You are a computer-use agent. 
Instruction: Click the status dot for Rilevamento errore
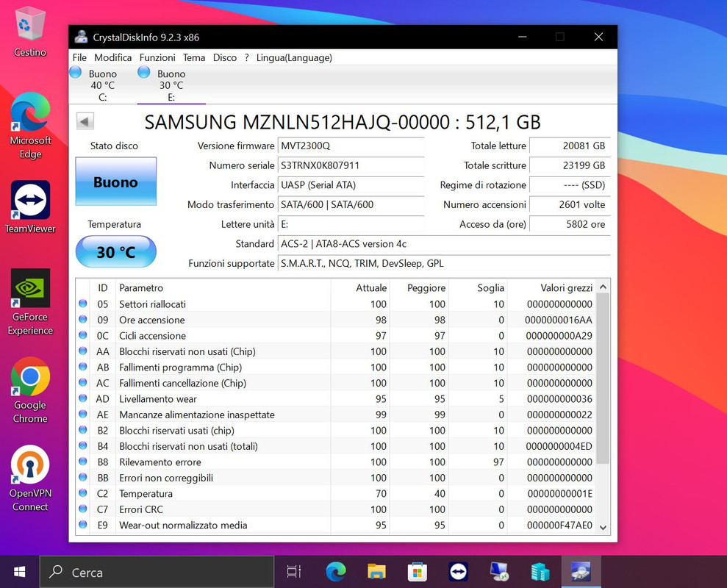[x=83, y=462]
